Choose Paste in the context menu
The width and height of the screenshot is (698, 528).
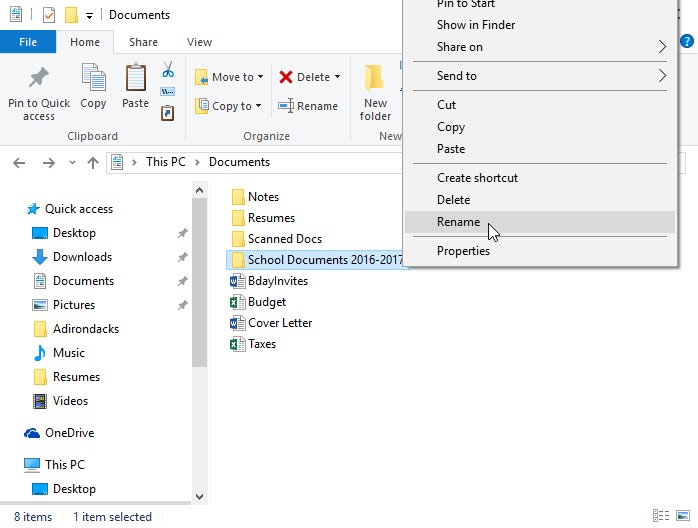point(540,149)
